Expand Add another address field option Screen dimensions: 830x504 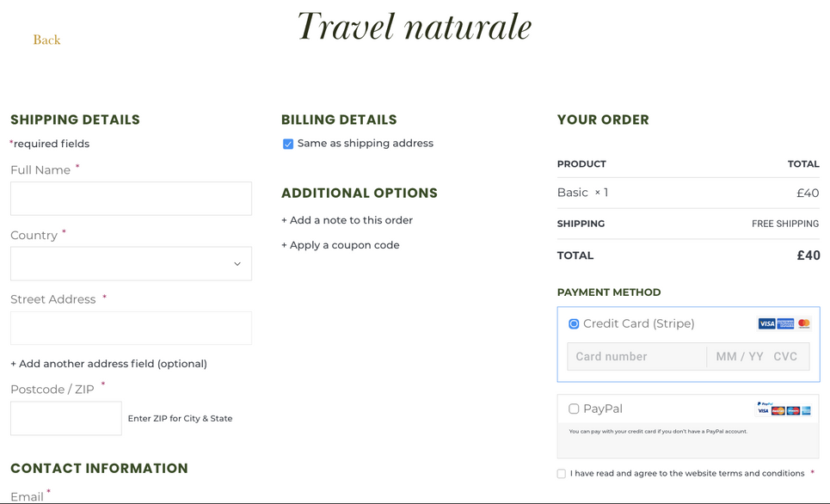[108, 364]
